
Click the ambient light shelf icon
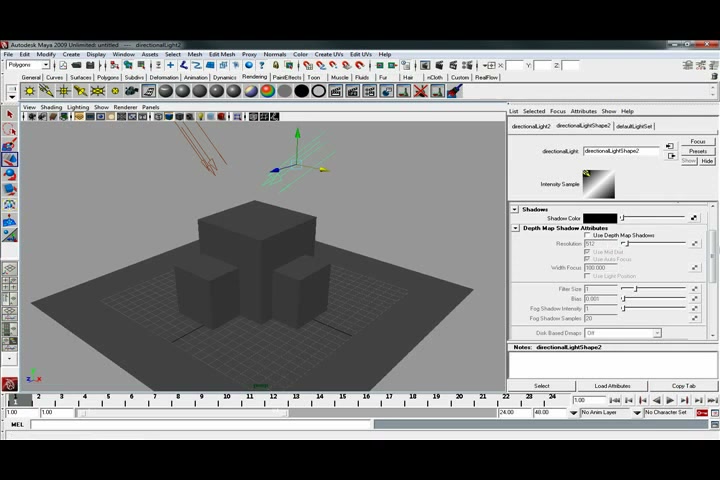pyautogui.click(x=30, y=91)
